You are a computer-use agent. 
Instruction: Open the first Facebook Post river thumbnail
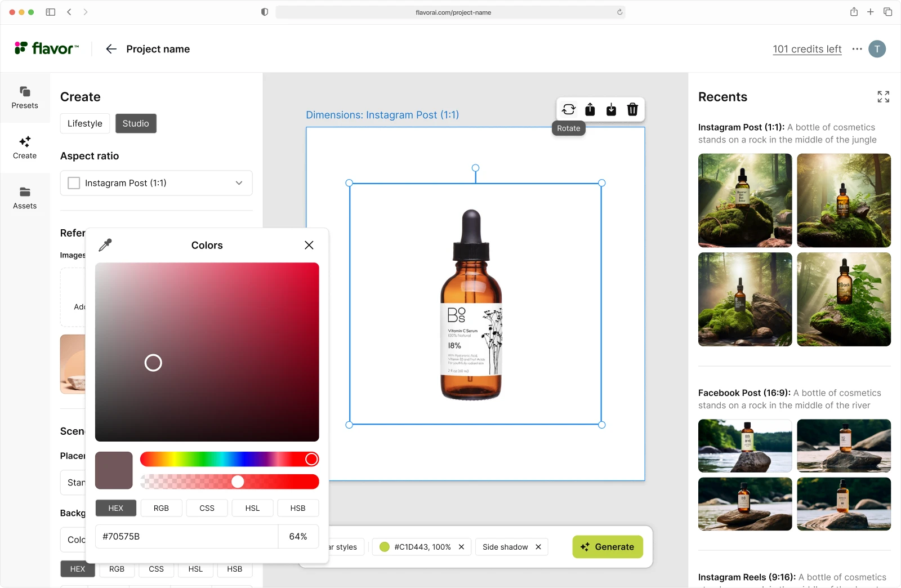(745, 446)
